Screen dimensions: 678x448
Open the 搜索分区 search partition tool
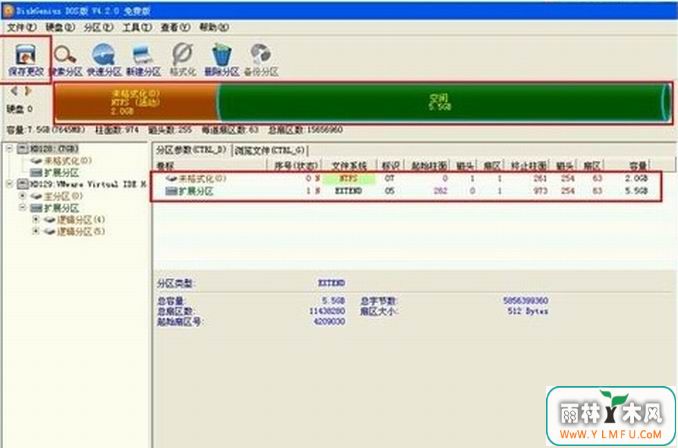coord(66,60)
